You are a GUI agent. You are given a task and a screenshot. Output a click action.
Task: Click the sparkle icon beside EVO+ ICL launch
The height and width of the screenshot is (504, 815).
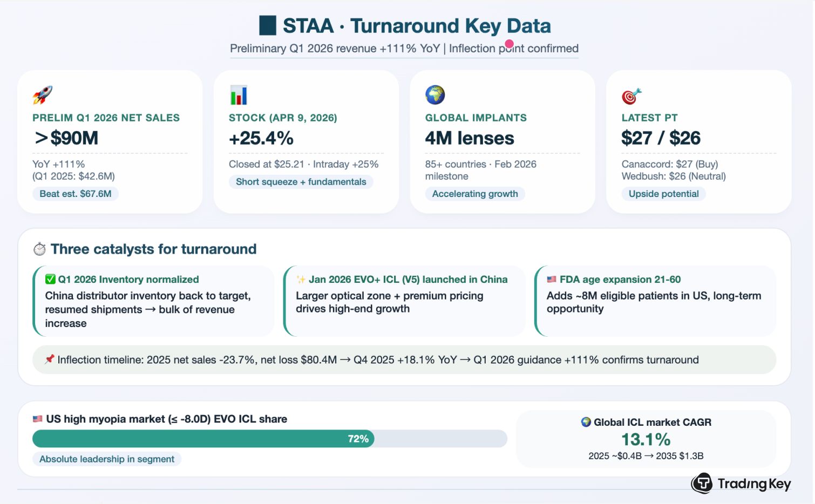coord(301,280)
